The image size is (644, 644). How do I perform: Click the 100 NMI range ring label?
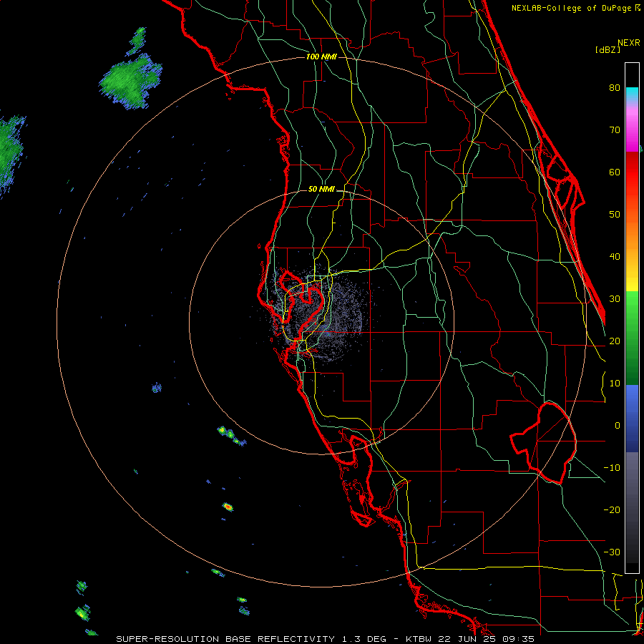pyautogui.click(x=321, y=57)
